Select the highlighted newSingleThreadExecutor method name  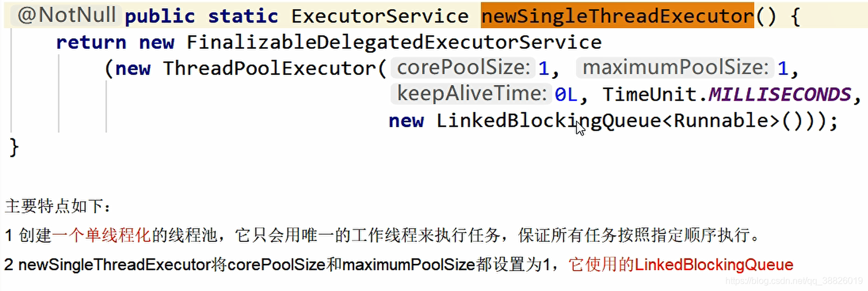coord(617,16)
